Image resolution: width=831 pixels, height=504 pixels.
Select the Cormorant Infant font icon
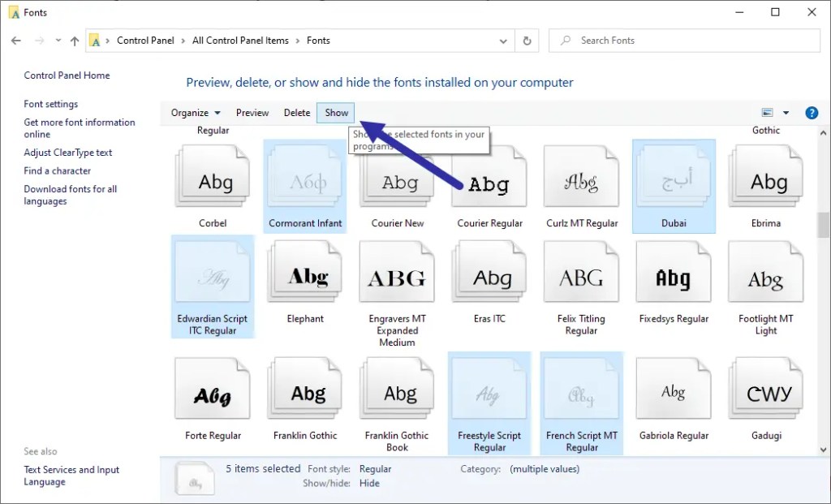[305, 176]
